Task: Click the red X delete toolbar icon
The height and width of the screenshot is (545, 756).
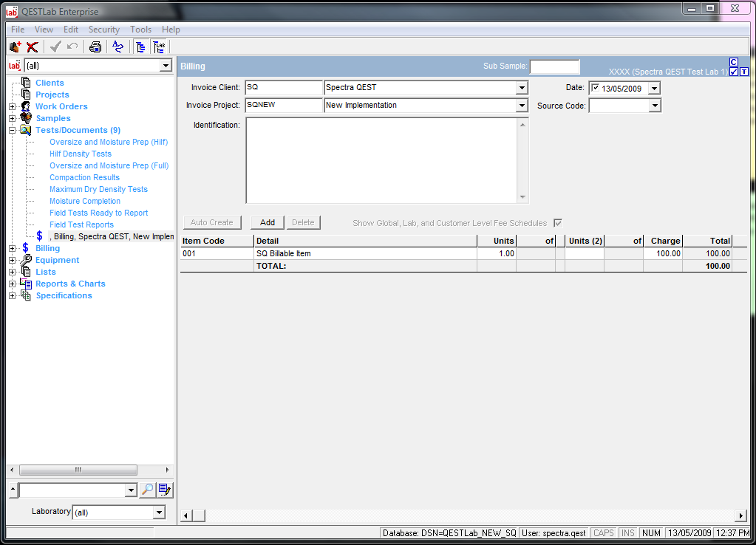Action: coord(32,47)
